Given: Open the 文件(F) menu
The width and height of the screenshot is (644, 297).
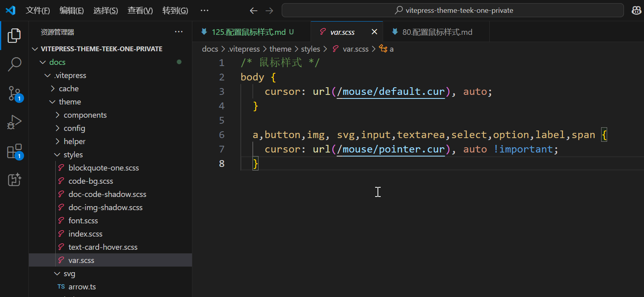Looking at the screenshot, I should tap(38, 10).
